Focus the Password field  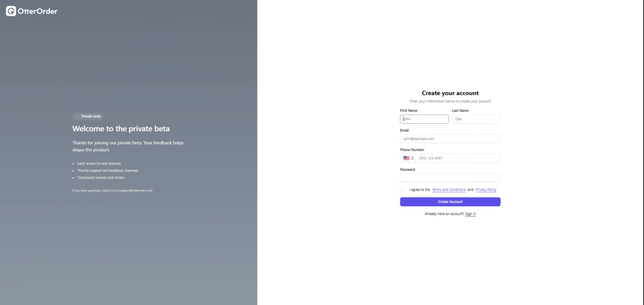pos(450,178)
